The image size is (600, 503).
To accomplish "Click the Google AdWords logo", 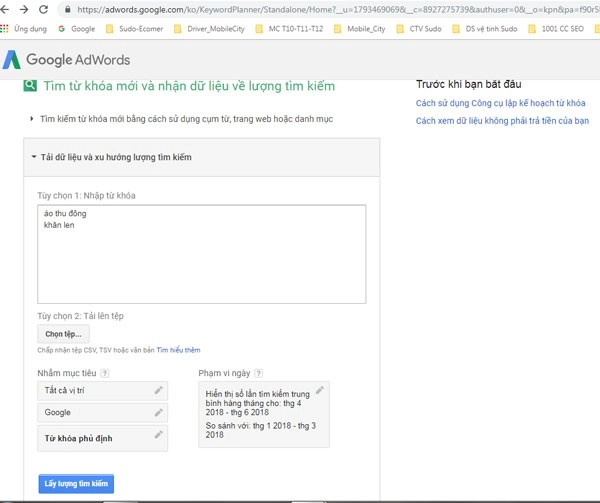I will point(66,60).
